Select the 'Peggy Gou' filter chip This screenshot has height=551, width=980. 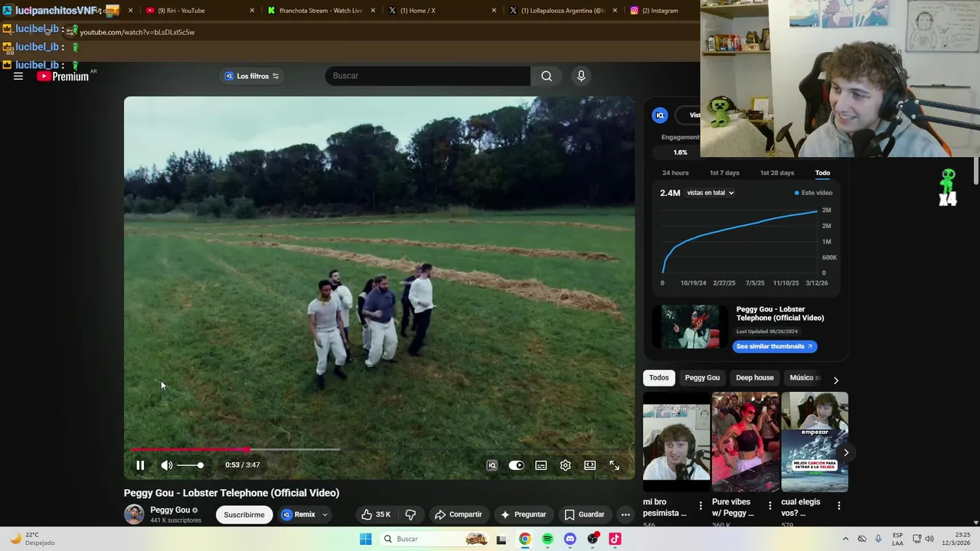coord(702,377)
